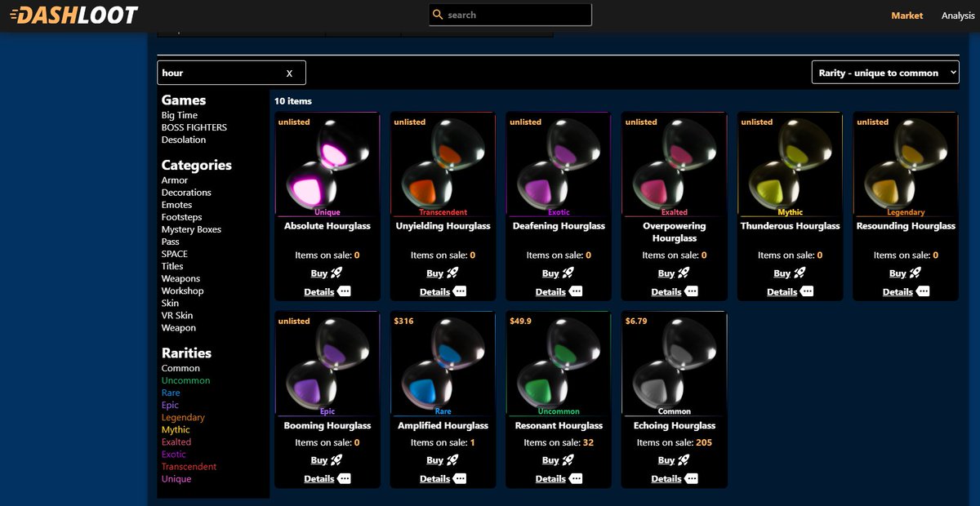The height and width of the screenshot is (506, 980).
Task: Click Details link for Resounding Hourglass
Action: click(x=898, y=292)
